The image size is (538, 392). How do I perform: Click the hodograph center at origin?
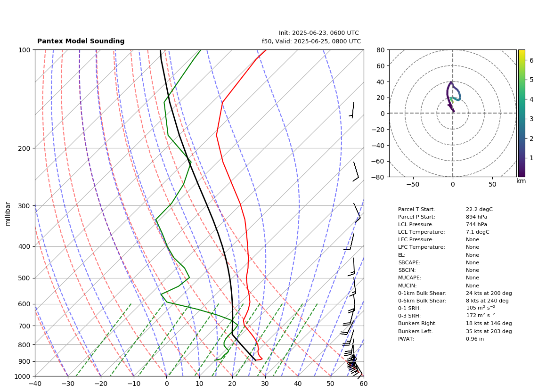pos(453,113)
